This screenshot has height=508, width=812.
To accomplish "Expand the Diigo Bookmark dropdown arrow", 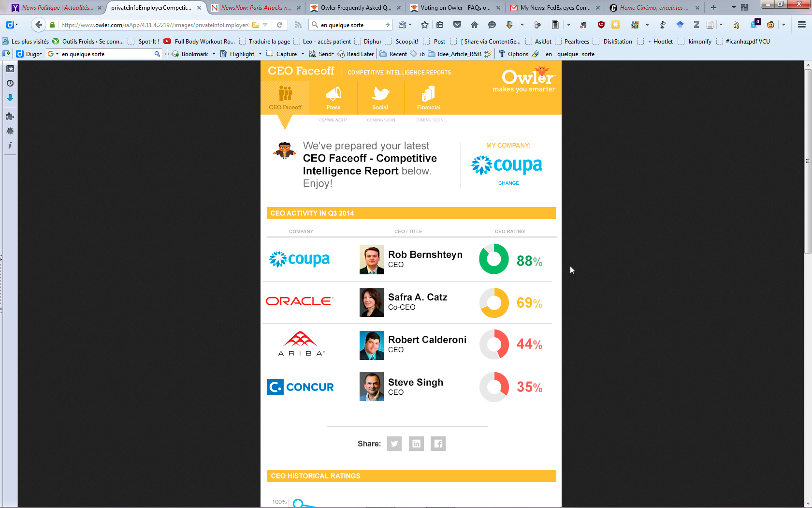I will [214, 54].
